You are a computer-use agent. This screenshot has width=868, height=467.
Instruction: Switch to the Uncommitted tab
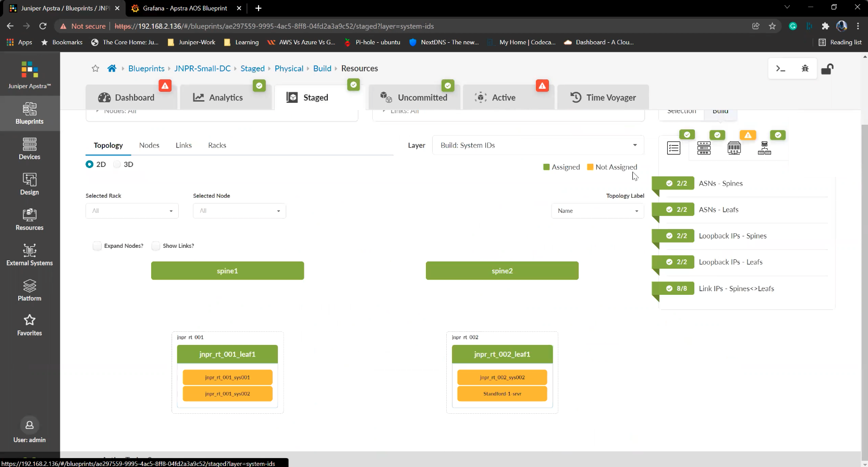414,98
